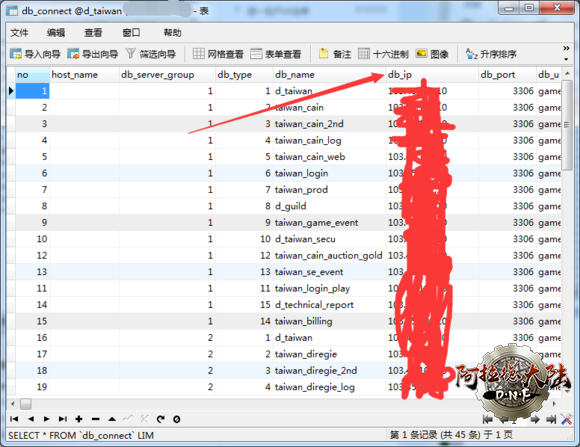
Task: Delete record with the minus button
Action: tap(95, 419)
